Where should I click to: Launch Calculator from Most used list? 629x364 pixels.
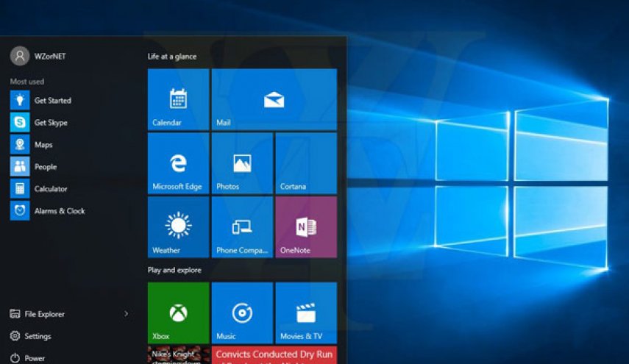pos(39,188)
